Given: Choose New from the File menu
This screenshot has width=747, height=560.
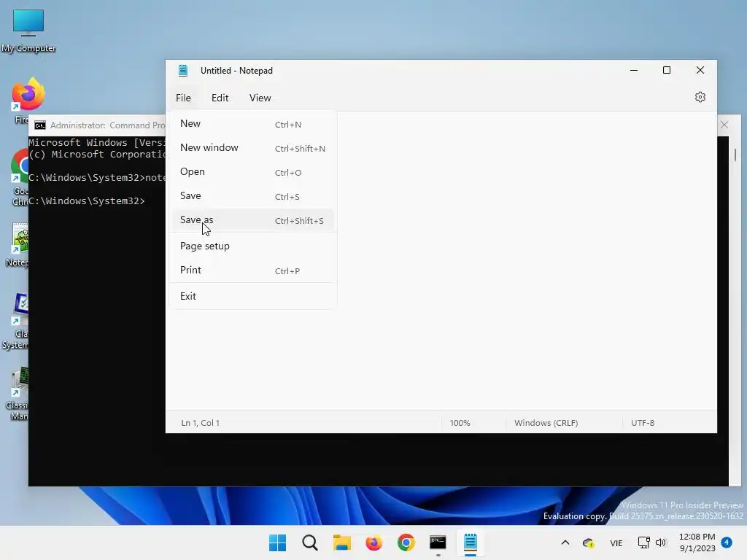Looking at the screenshot, I should 252,124.
